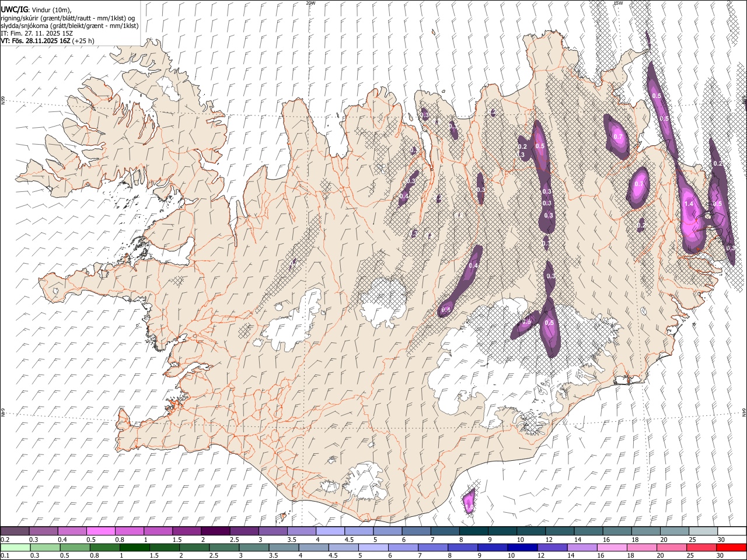
Task: Click the "64N" latitude label on the right edge
Action: pyautogui.click(x=744, y=411)
